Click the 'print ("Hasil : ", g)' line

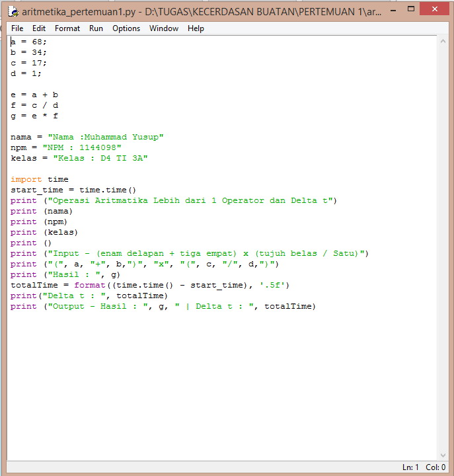(x=65, y=275)
